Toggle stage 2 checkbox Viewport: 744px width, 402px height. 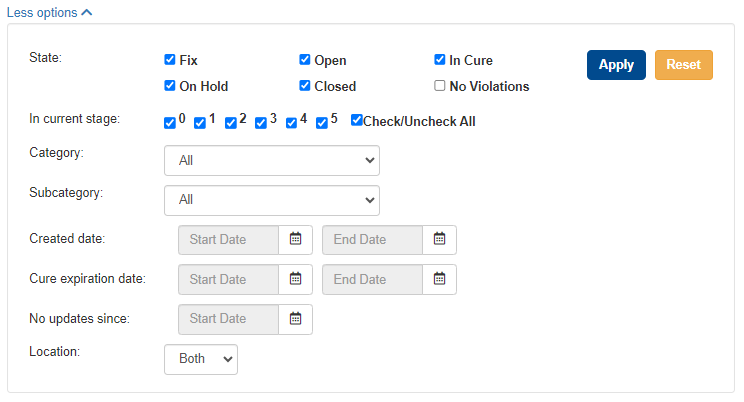point(231,123)
